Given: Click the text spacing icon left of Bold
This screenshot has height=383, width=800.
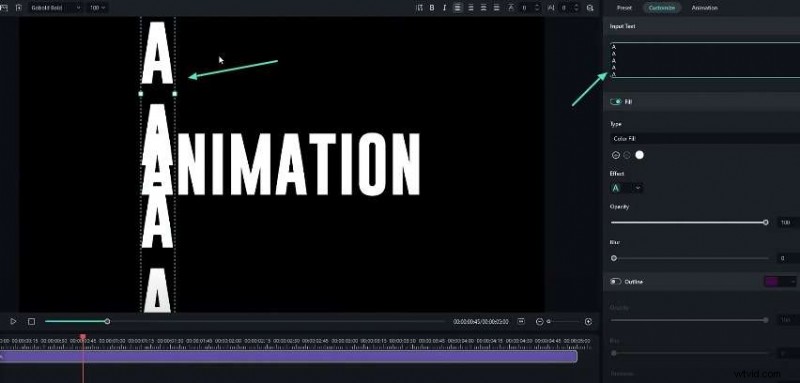Looking at the screenshot, I should pyautogui.click(x=419, y=8).
